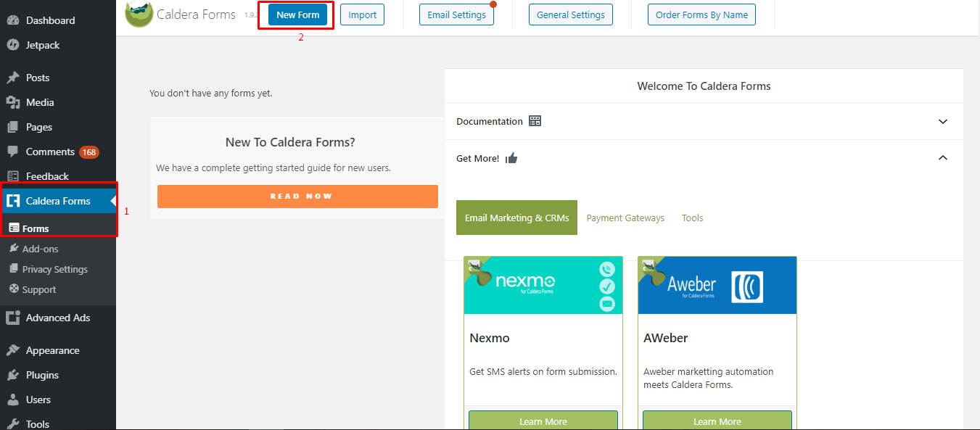Open Add-ons submenu link
This screenshot has width=980, height=430.
(40, 249)
